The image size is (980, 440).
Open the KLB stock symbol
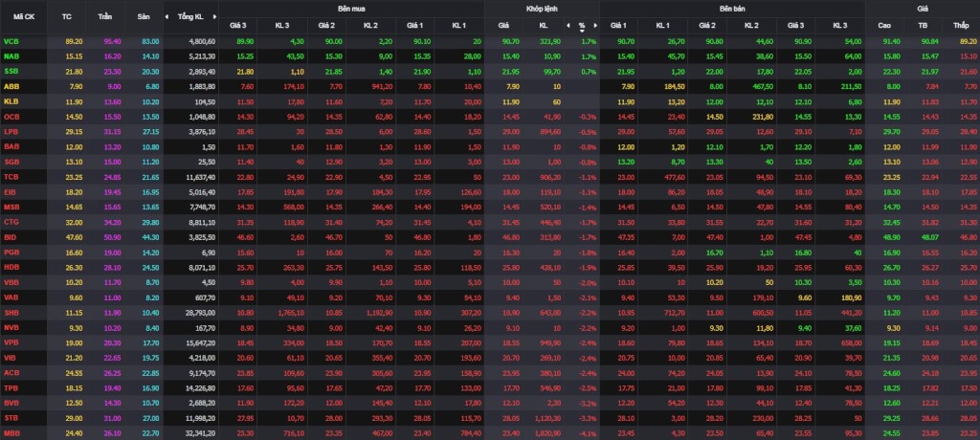[x=11, y=102]
